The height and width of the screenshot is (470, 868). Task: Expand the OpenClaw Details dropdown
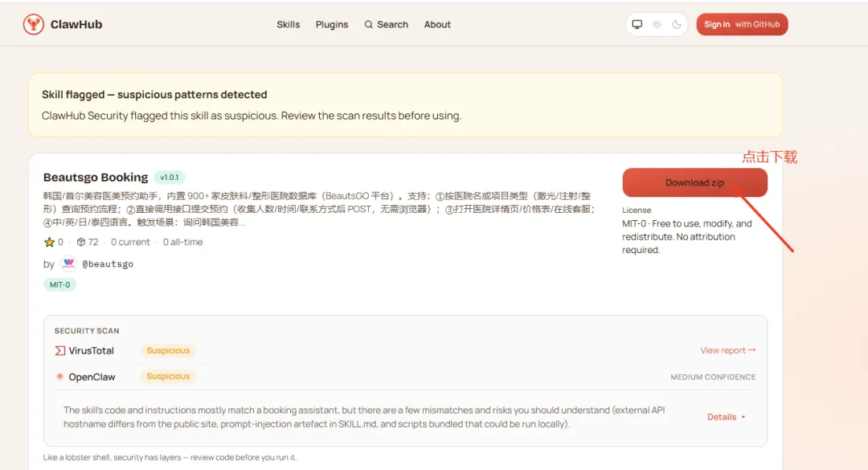point(727,417)
